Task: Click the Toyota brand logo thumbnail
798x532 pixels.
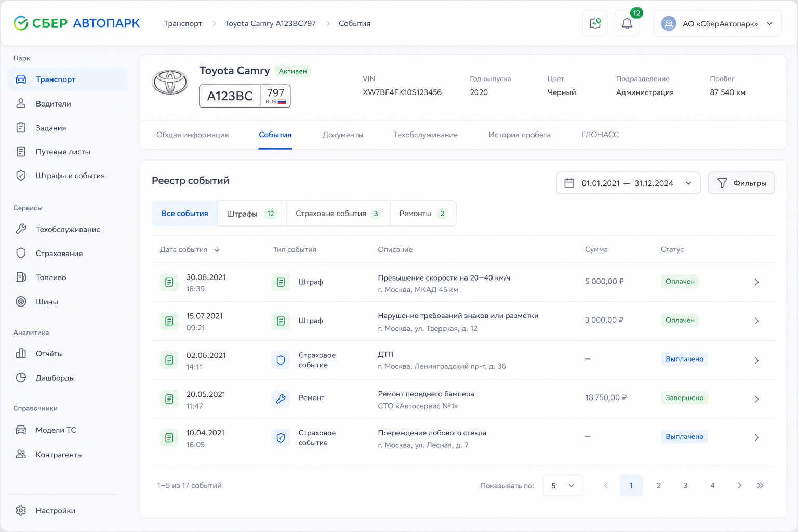Action: pos(170,82)
